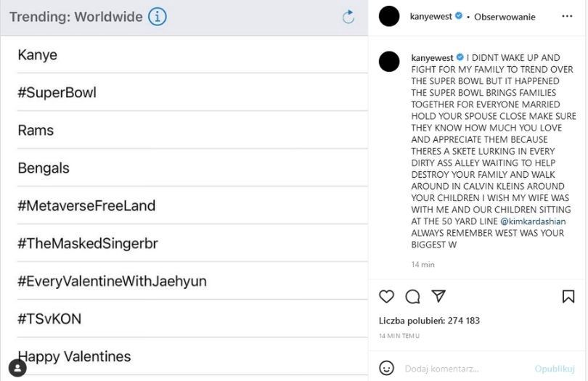The height and width of the screenshot is (381, 588).
Task: Open the Rams trending topic
Action: (36, 131)
